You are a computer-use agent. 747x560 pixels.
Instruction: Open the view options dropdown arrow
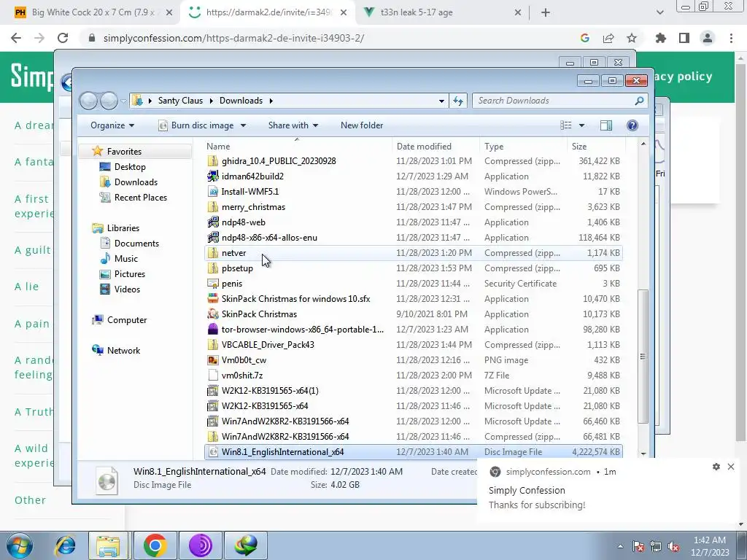581,125
